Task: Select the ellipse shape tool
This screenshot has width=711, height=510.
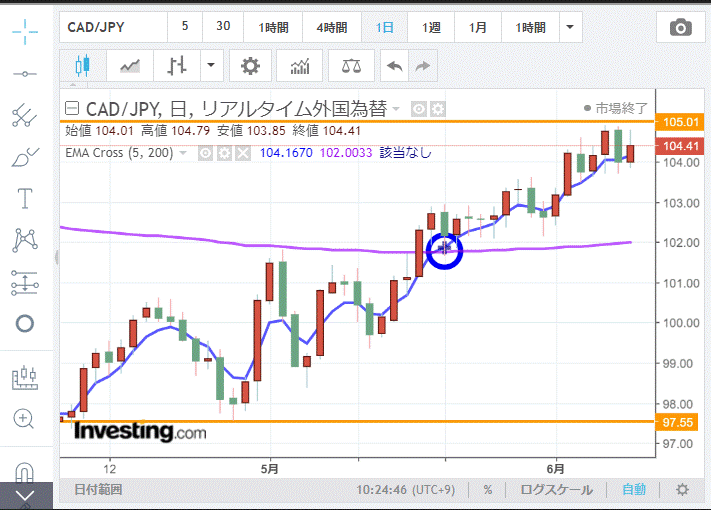Action: 25,324
